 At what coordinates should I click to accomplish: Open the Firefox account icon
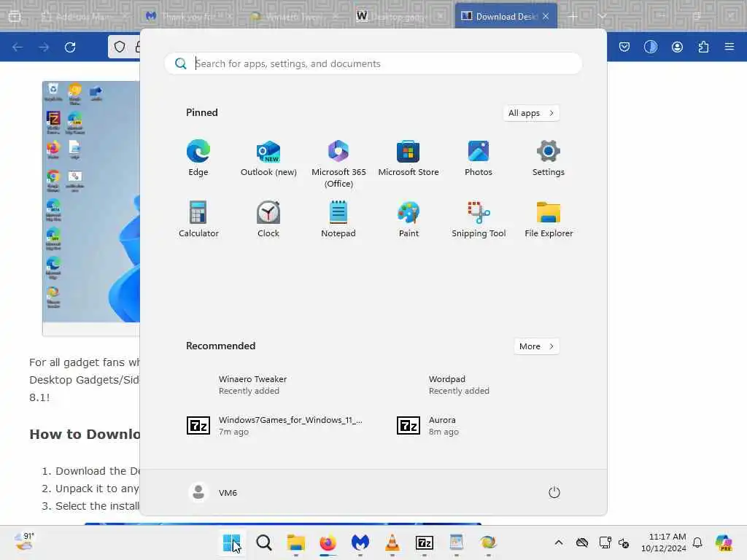click(x=677, y=47)
